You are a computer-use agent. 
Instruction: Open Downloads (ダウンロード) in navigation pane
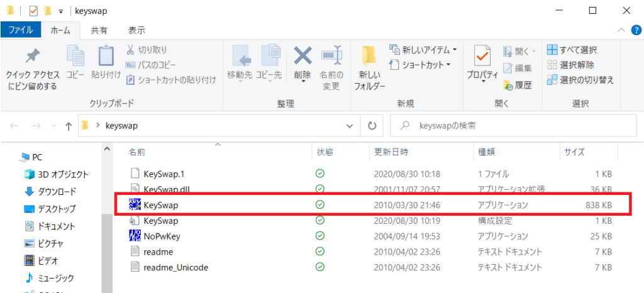click(50, 192)
